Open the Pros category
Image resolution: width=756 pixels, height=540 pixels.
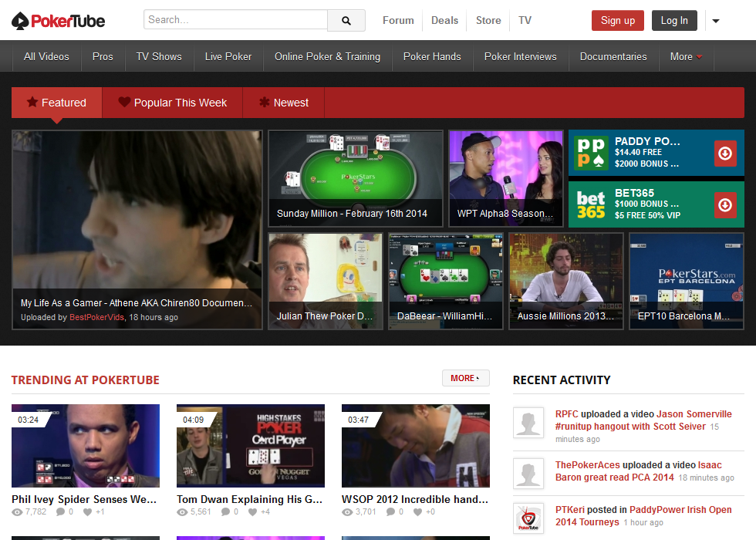[103, 56]
